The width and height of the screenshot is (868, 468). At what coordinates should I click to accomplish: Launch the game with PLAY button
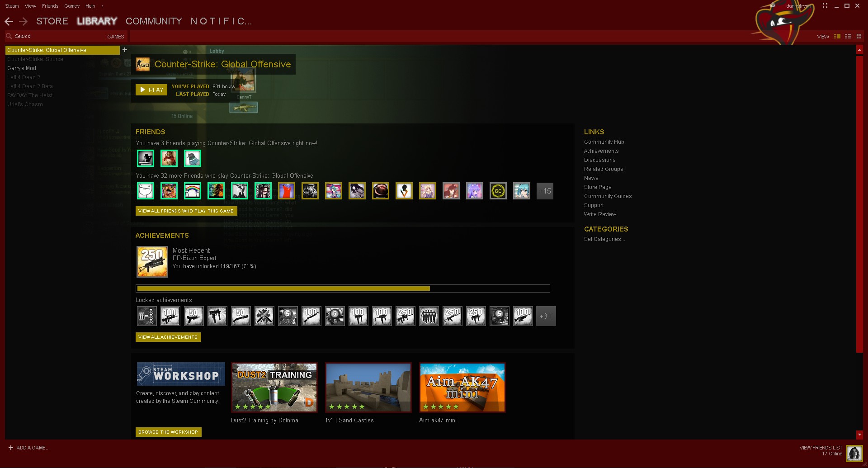point(151,90)
